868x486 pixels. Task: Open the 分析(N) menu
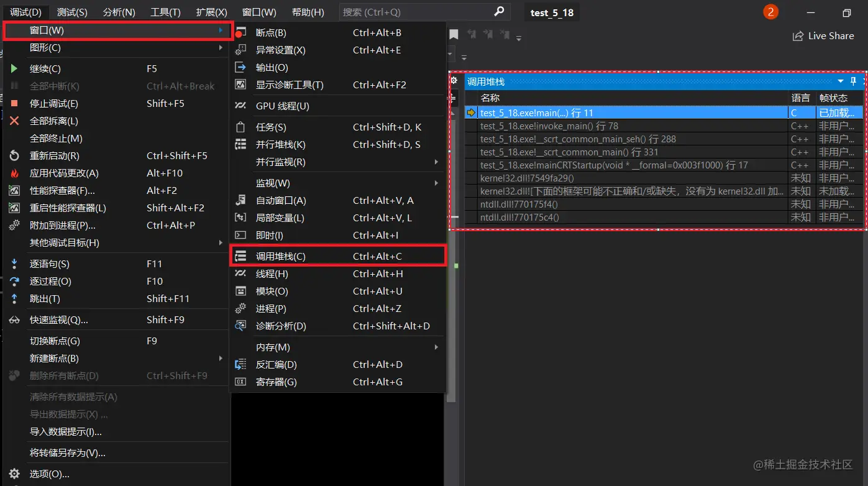point(119,12)
